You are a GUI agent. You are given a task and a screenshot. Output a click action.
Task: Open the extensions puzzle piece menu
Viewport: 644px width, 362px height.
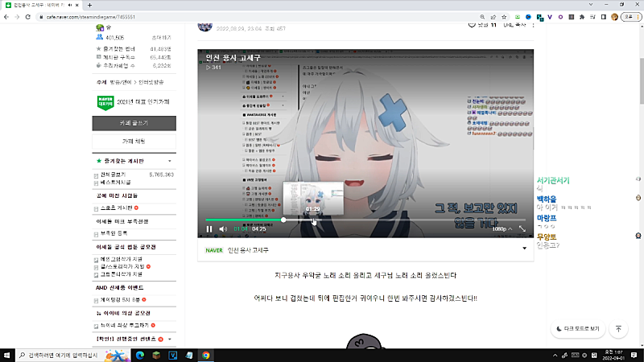pyautogui.click(x=582, y=17)
